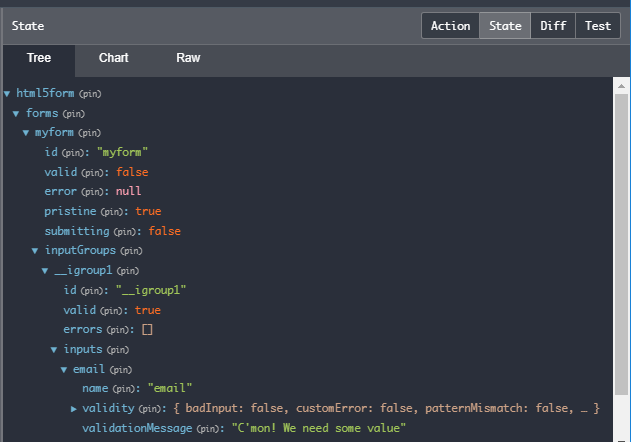Collapse the email node
631x442 pixels.
click(x=64, y=369)
